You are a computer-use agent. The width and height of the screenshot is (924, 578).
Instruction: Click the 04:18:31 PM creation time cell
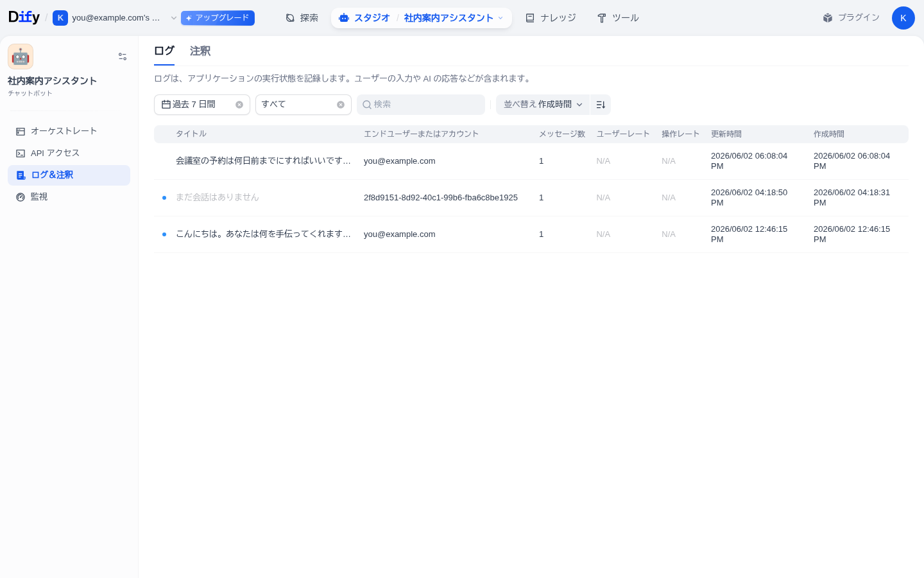coord(851,198)
